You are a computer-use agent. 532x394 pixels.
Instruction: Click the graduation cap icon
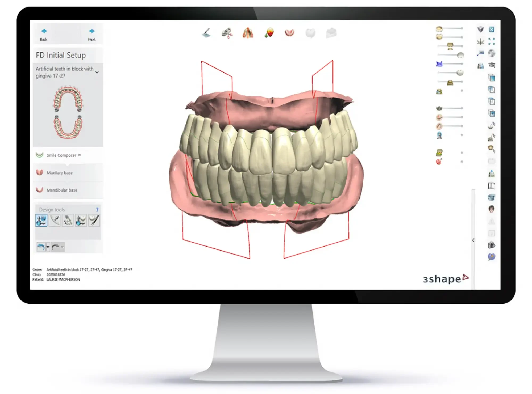click(x=492, y=65)
